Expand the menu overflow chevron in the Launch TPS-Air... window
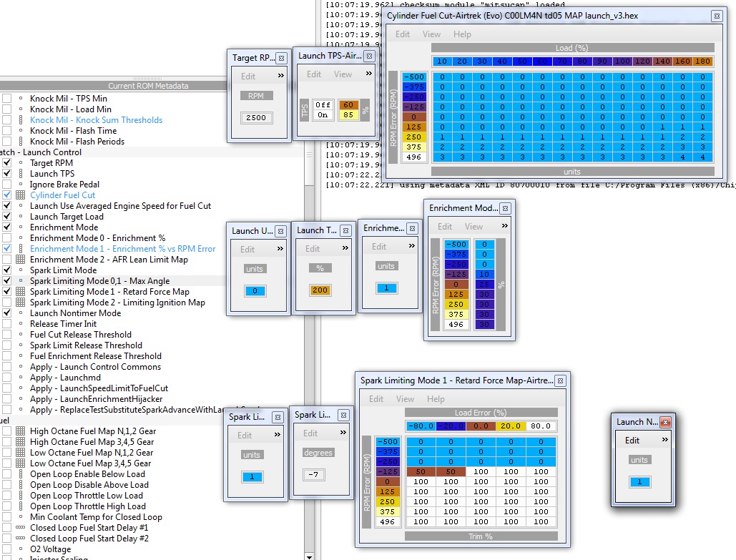 coord(369,74)
